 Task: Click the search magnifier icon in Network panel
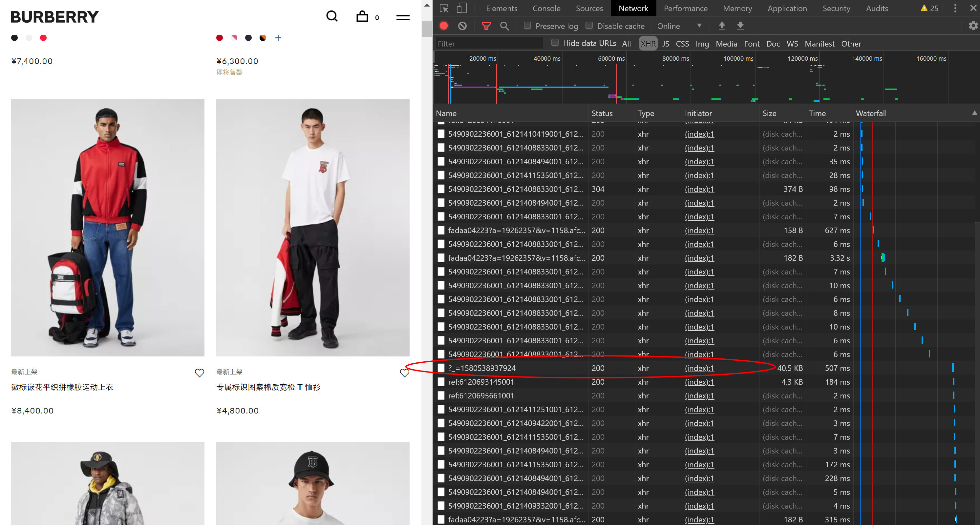coord(504,27)
